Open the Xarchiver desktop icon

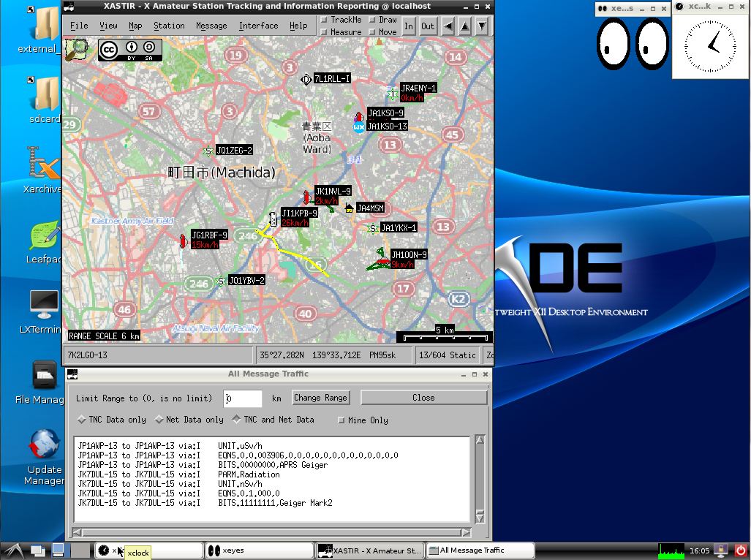(44, 164)
